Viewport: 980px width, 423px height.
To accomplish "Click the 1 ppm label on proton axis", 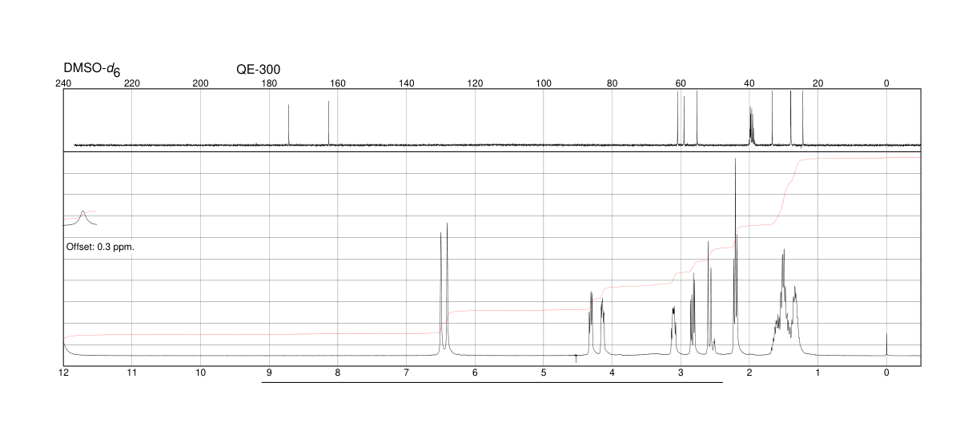I will tap(817, 373).
